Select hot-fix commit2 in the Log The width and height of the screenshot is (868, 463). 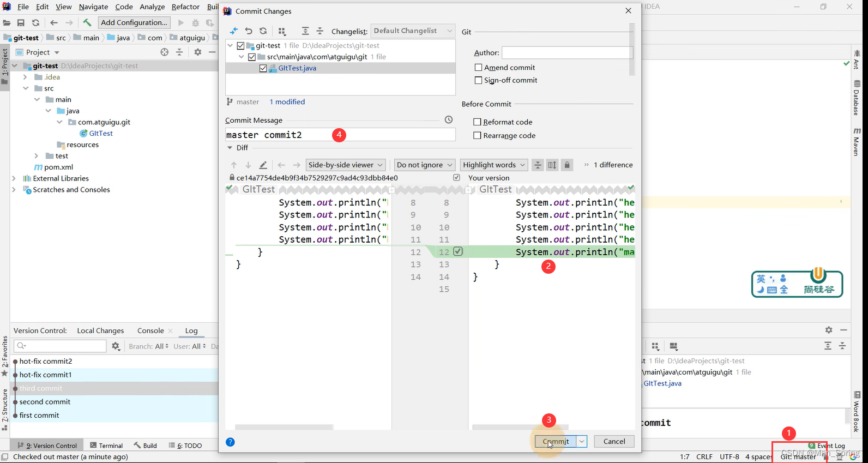pos(46,361)
